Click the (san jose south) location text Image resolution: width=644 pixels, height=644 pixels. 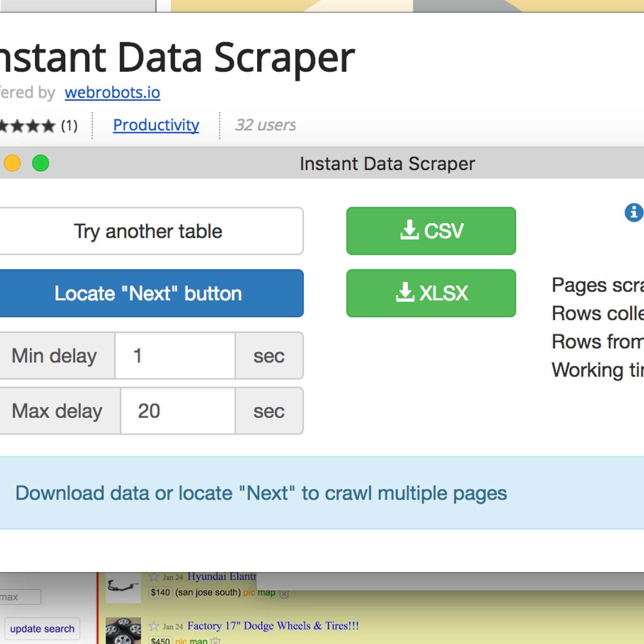pos(208,592)
